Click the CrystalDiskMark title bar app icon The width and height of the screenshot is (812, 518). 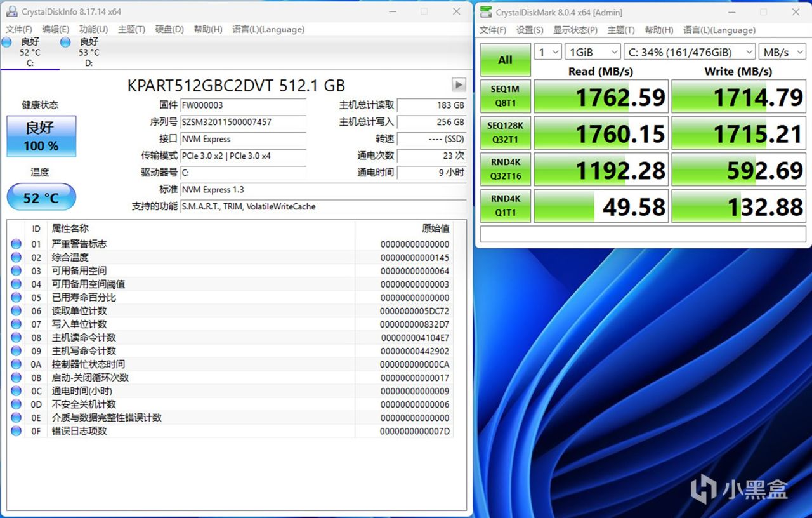(486, 12)
